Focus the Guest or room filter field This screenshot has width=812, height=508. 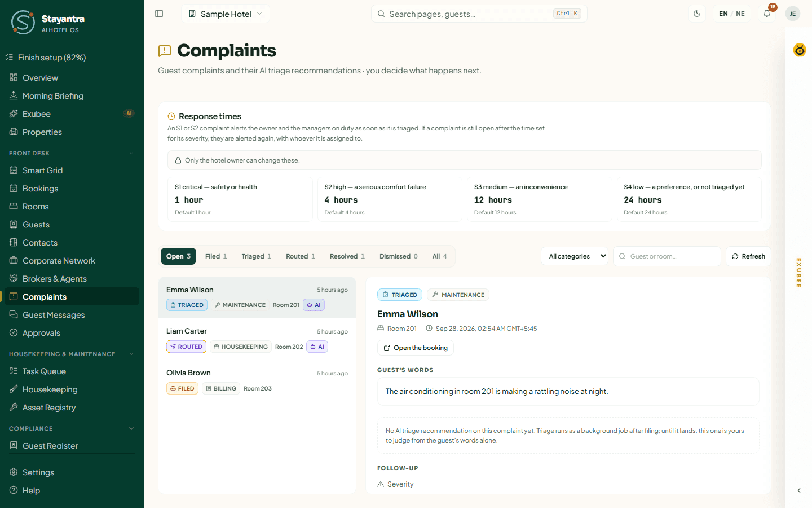(667, 256)
